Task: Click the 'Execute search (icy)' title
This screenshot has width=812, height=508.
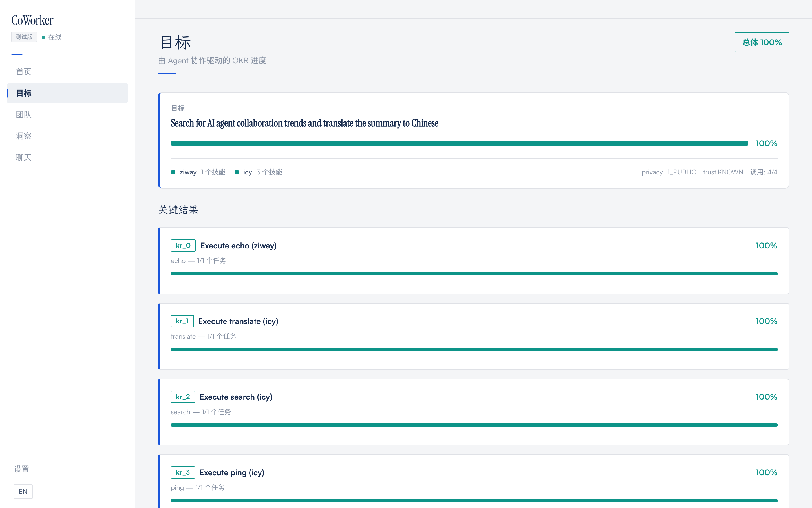Action: click(236, 397)
